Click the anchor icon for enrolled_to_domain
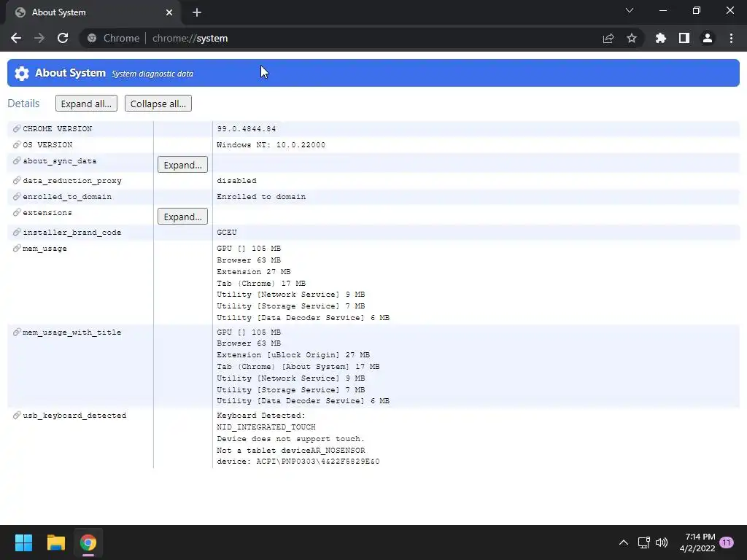Image resolution: width=747 pixels, height=560 pixels. 17,197
